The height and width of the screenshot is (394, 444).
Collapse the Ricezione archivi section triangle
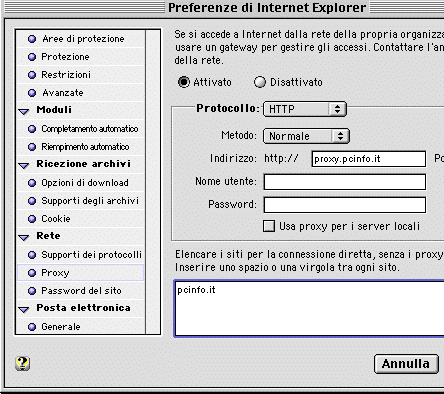pyautogui.click(x=24, y=166)
